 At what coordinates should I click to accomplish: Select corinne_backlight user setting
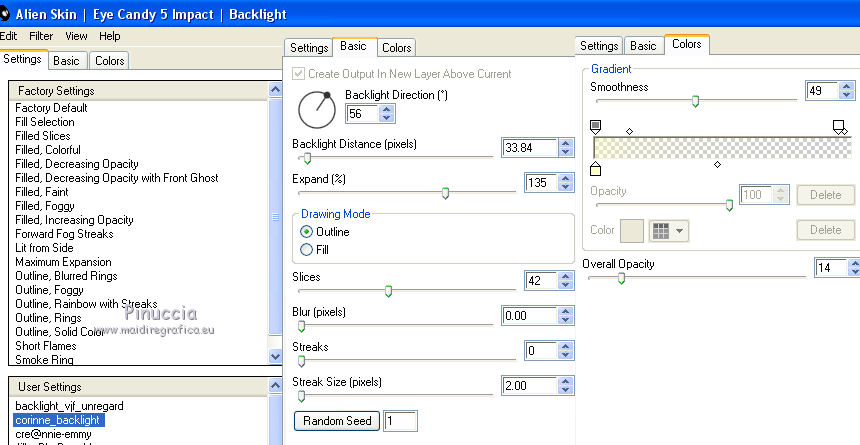pyautogui.click(x=58, y=420)
